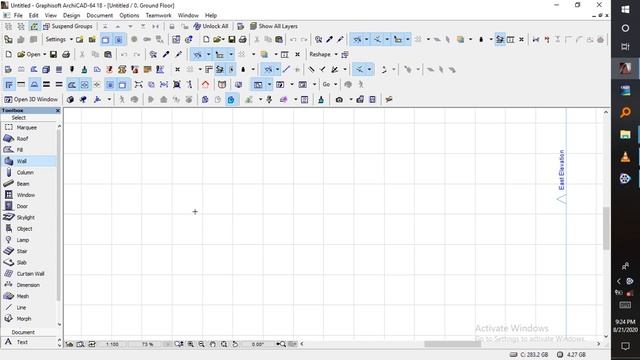Click the Select header in Toolbox

pyautogui.click(x=19, y=118)
